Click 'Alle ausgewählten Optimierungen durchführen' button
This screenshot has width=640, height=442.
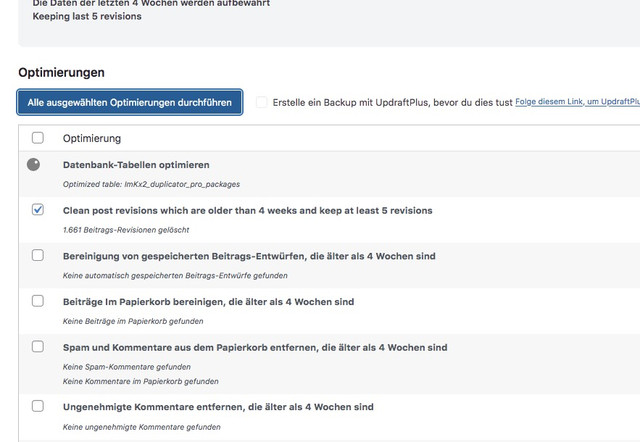[130, 102]
